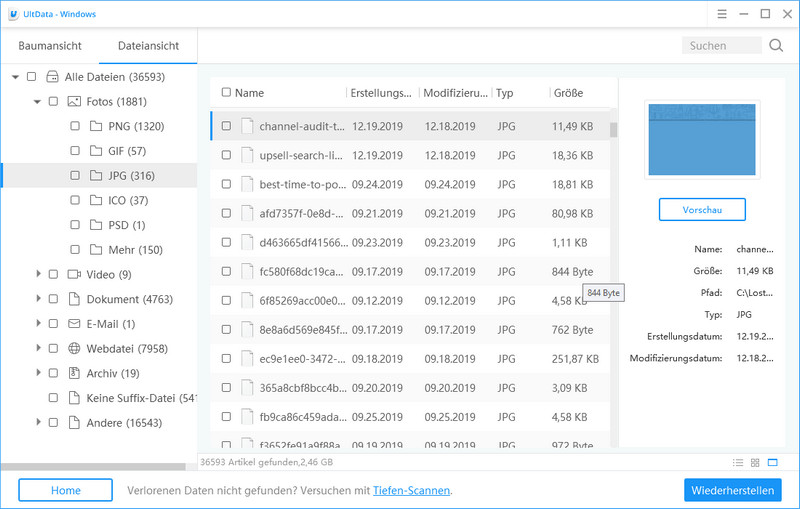Click the sidebar horizontal scrollbar

point(93,467)
